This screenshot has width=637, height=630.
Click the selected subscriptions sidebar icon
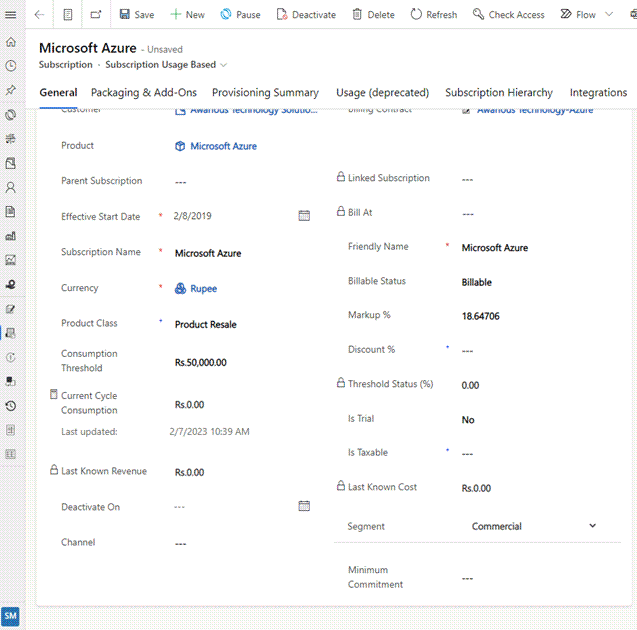(x=11, y=333)
